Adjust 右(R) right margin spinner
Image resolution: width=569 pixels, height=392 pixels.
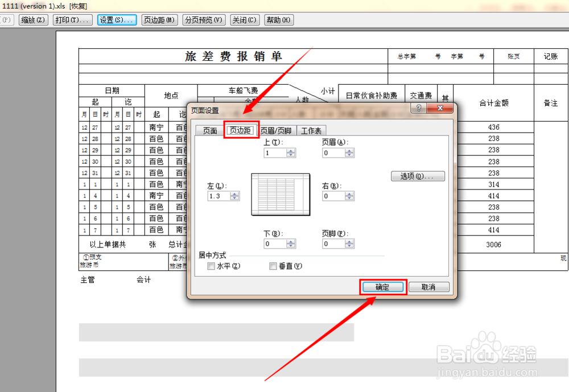point(349,196)
